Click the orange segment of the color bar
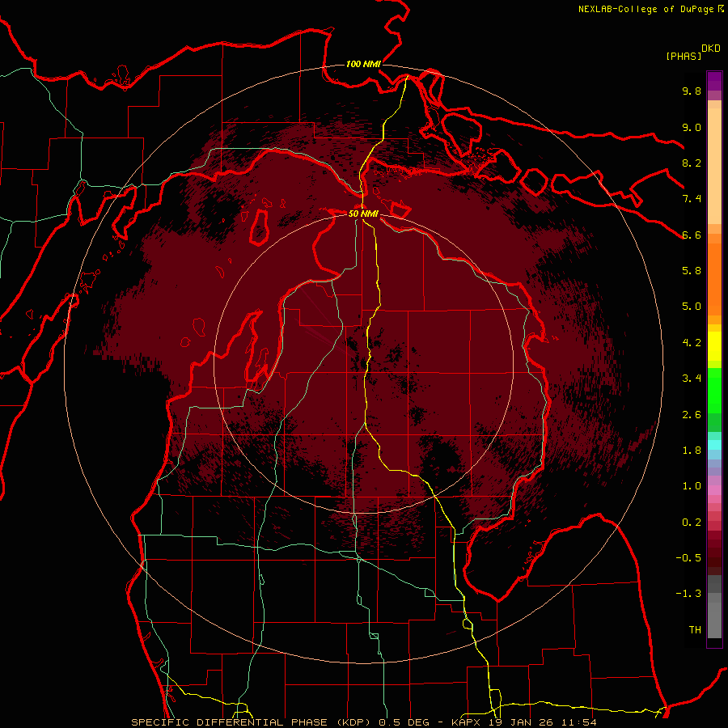The image size is (728, 728). point(714,278)
